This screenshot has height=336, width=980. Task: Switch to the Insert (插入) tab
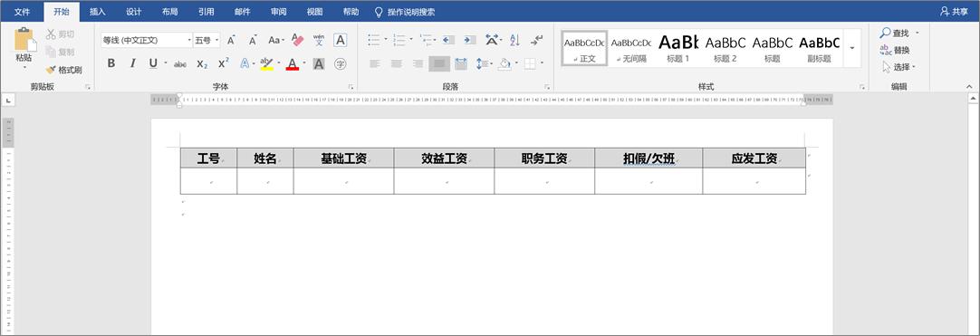click(x=98, y=12)
